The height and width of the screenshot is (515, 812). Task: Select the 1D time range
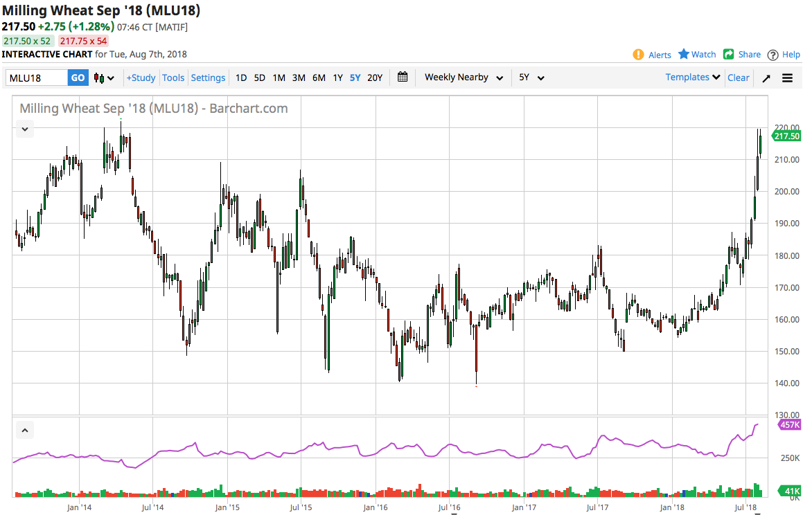click(241, 78)
